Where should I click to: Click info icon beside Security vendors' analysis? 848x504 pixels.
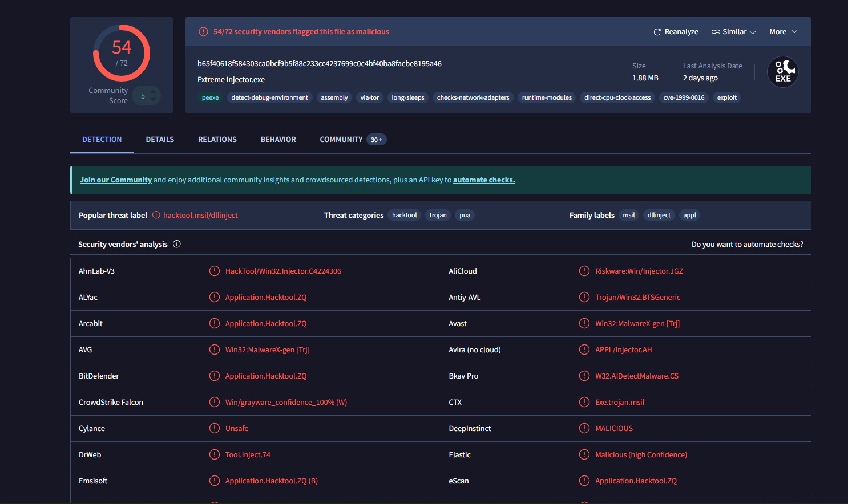click(177, 244)
